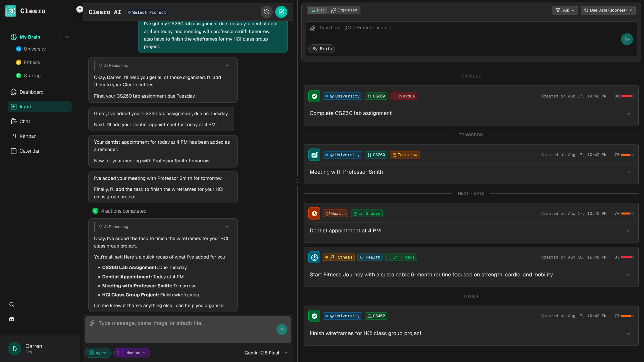Click the attachment paperclip in the chat message box
644x362 pixels.
click(92, 323)
